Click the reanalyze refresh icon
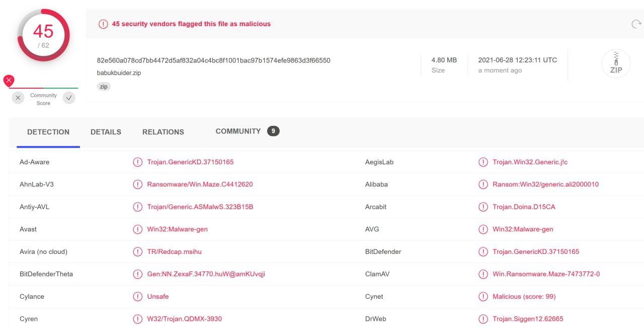Viewport: 644px width, 329px height. (x=636, y=24)
